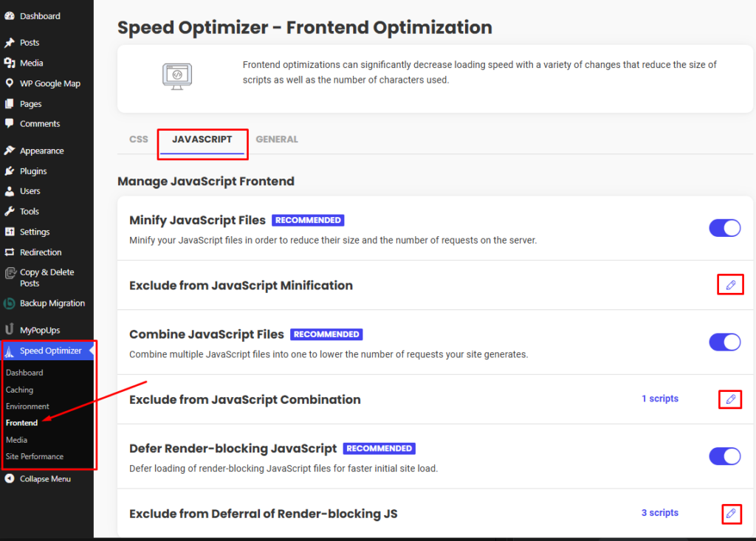The height and width of the screenshot is (541, 756).
Task: Click the Backup Migration icon in sidebar
Action: click(x=10, y=303)
